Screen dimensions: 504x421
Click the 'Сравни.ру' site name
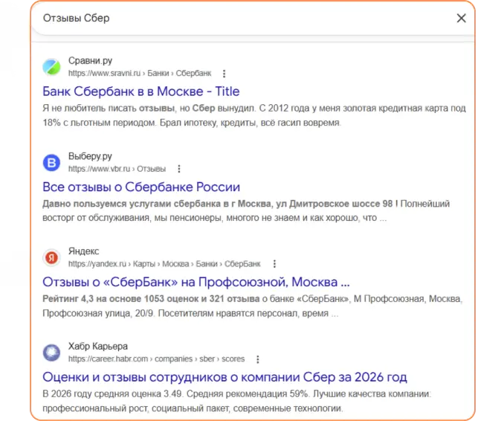tap(91, 60)
